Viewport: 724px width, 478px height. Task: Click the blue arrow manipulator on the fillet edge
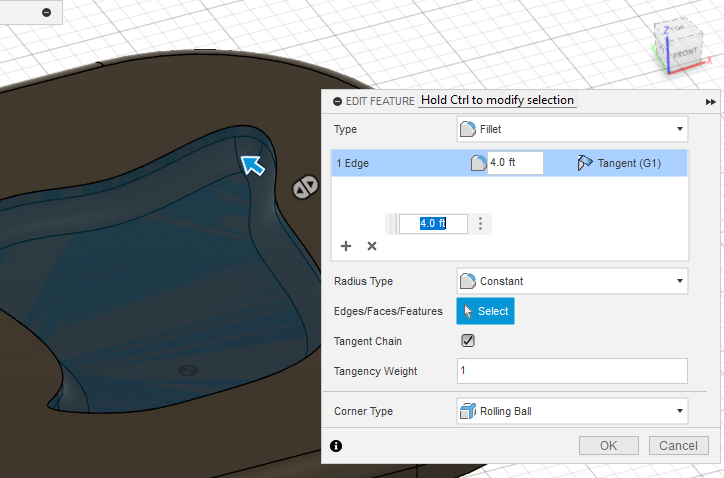253,165
